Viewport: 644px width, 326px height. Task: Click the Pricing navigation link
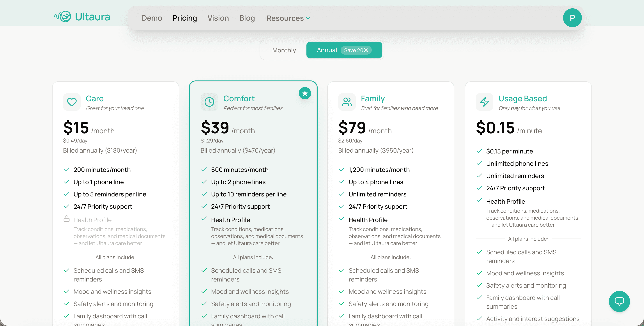pos(185,18)
